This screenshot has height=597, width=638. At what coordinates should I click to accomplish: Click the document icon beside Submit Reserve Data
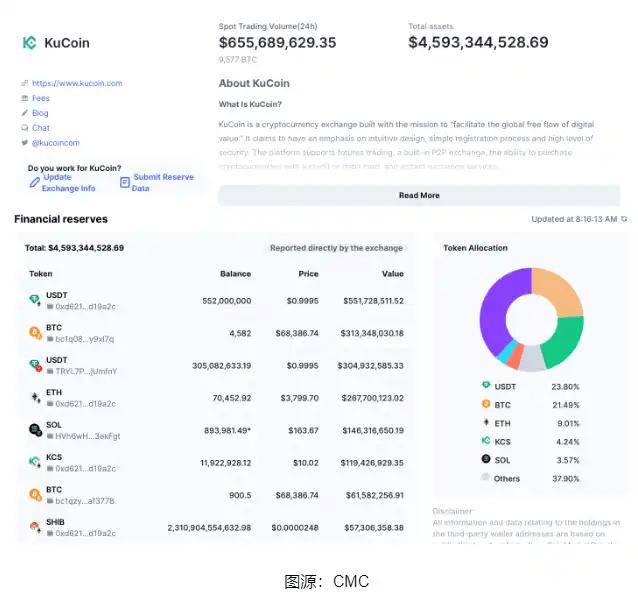(125, 182)
